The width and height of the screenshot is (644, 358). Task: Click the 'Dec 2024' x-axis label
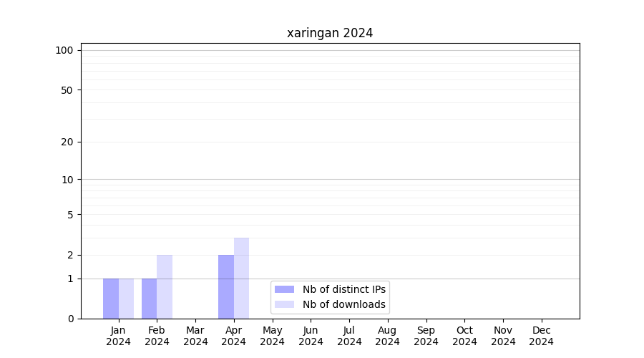point(541,336)
